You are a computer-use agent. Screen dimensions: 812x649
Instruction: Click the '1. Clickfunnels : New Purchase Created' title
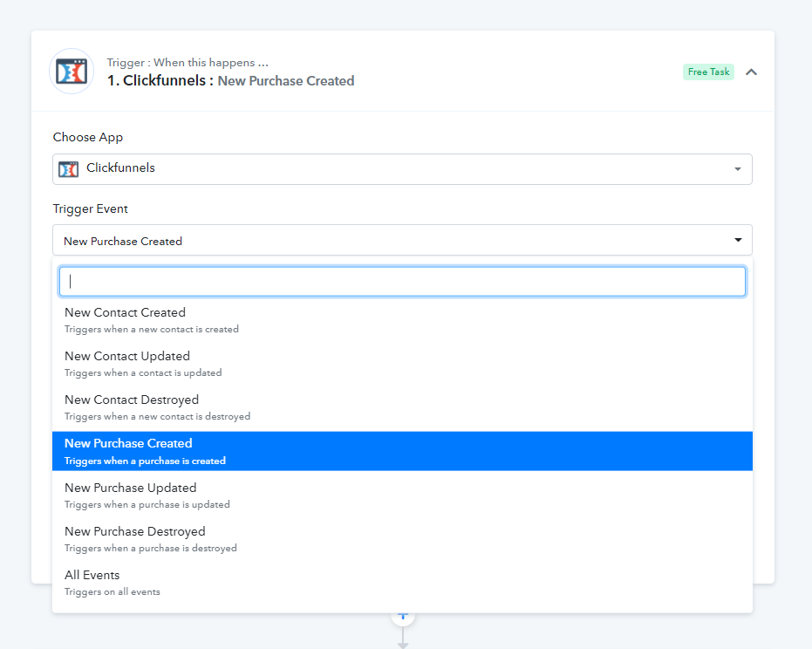(231, 81)
